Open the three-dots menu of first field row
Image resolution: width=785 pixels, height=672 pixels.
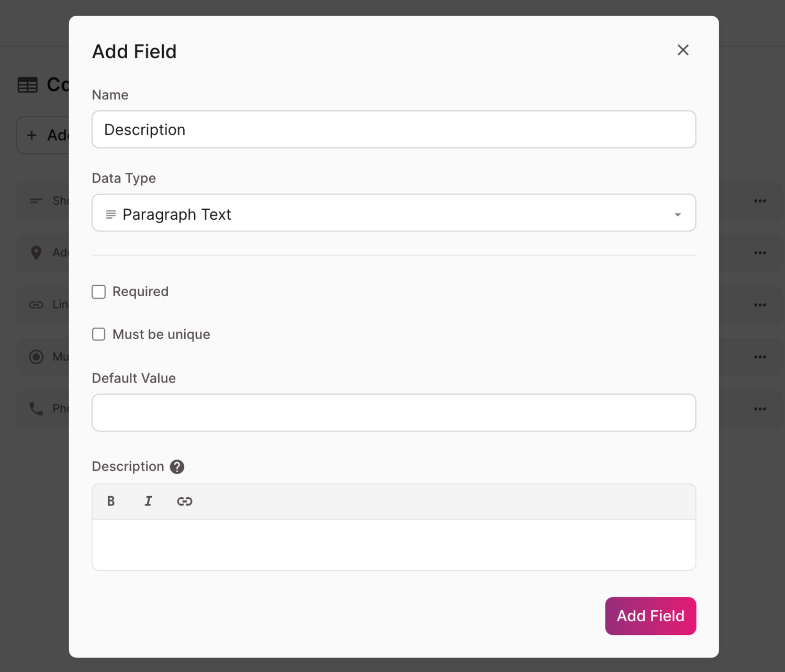click(x=760, y=201)
